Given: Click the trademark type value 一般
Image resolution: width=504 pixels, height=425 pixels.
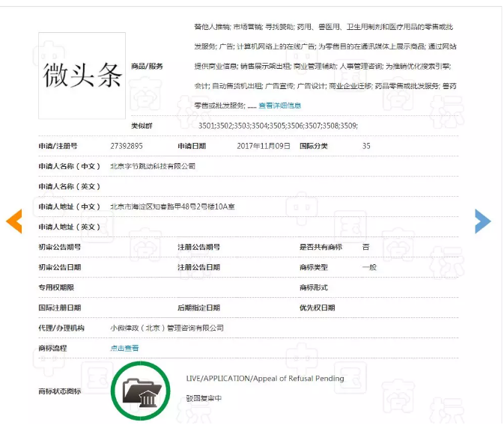Looking at the screenshot, I should [369, 267].
